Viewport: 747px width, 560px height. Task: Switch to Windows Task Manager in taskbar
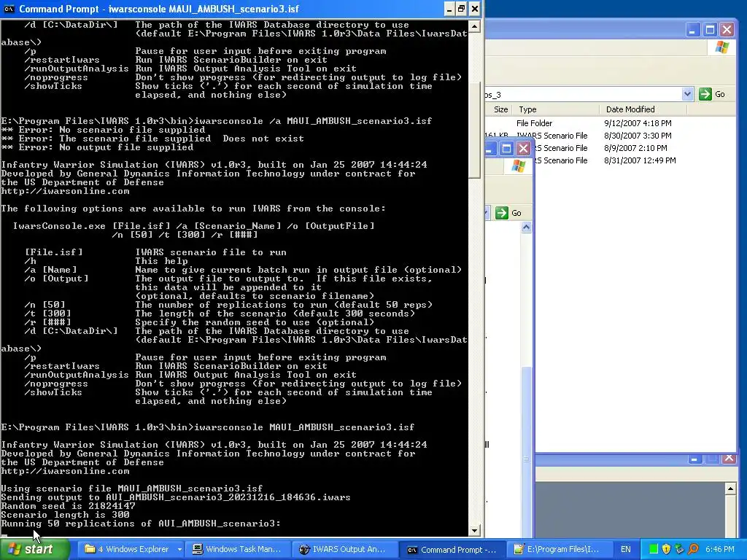237,549
